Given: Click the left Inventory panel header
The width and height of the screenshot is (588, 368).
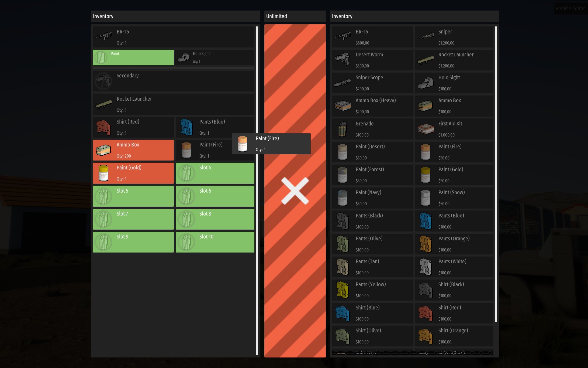Looking at the screenshot, I should pyautogui.click(x=103, y=16).
